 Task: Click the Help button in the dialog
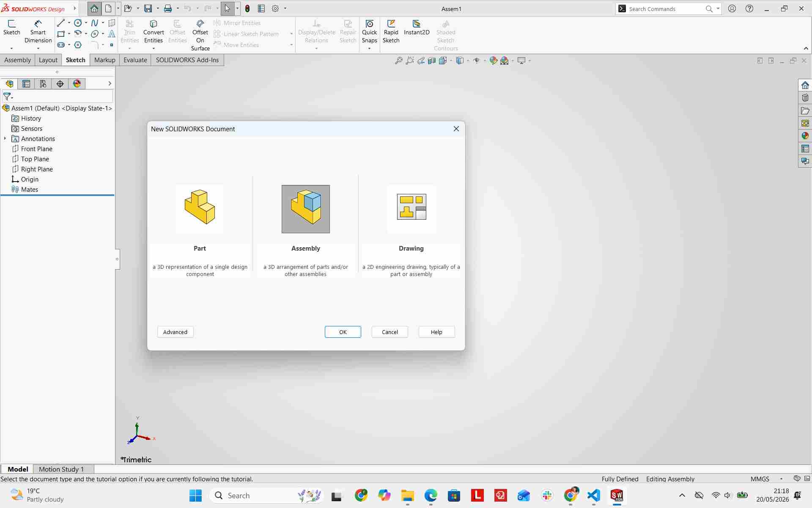(x=436, y=332)
